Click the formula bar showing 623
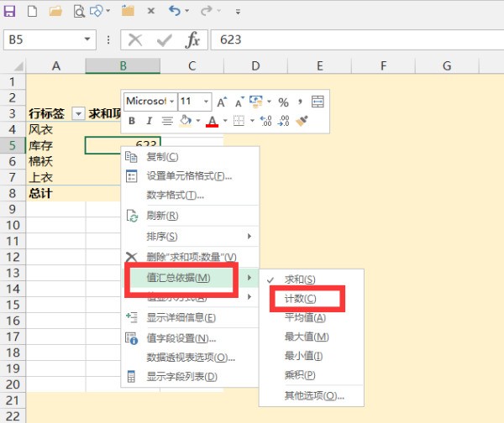 353,40
